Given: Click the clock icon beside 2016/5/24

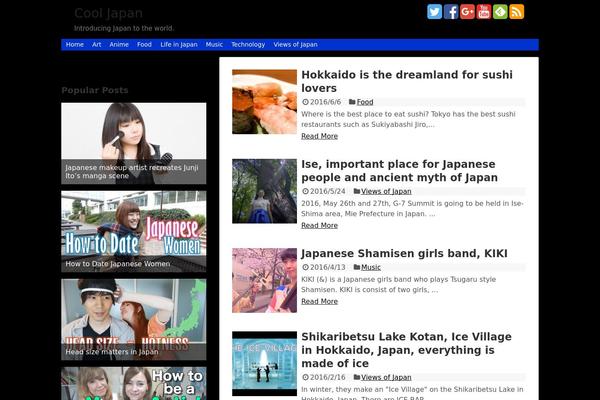Looking at the screenshot, I should [305, 191].
